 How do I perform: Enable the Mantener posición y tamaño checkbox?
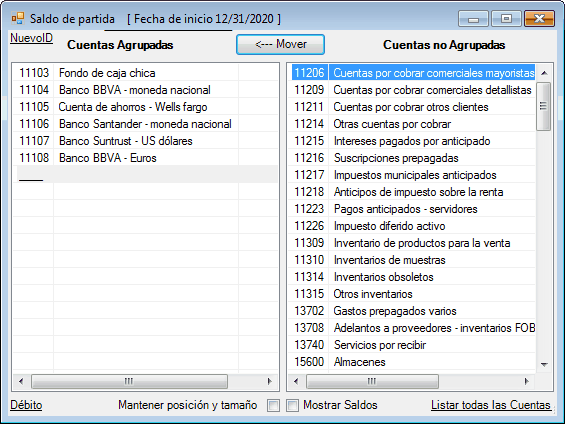(x=273, y=405)
